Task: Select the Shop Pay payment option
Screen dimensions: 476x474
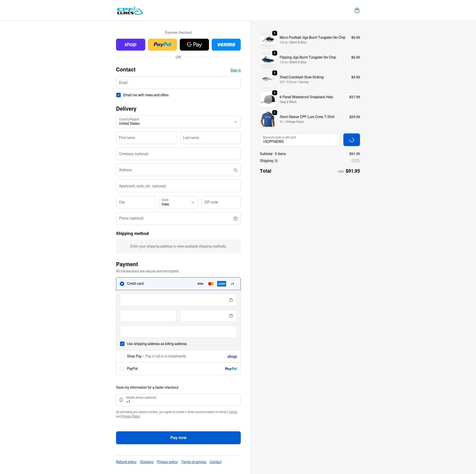Action: point(122,356)
